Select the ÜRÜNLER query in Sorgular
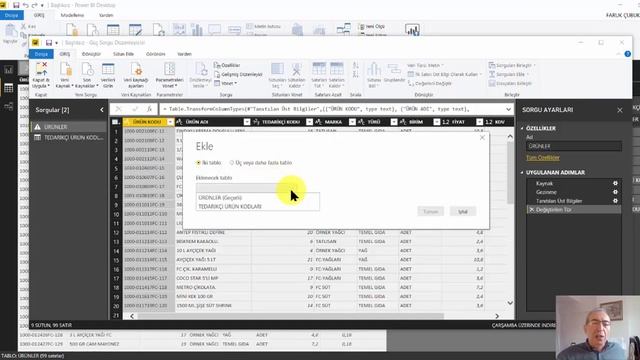 pos(68,127)
